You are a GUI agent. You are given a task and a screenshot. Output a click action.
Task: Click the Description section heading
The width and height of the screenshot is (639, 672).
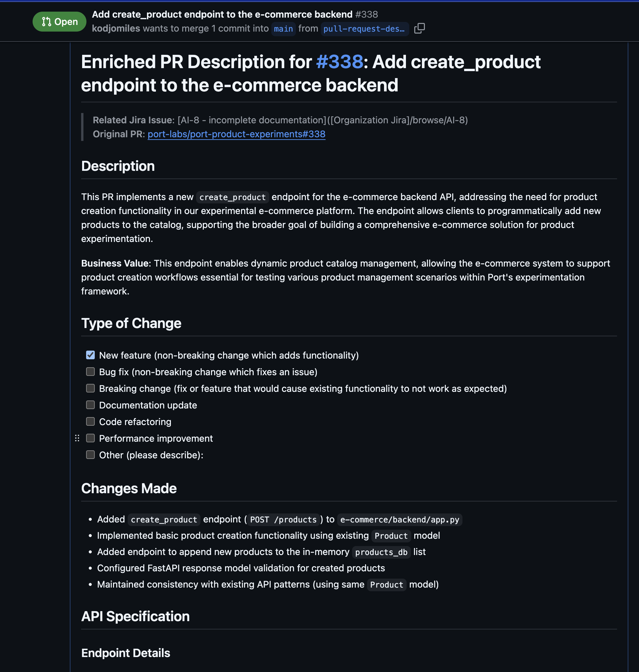[118, 166]
